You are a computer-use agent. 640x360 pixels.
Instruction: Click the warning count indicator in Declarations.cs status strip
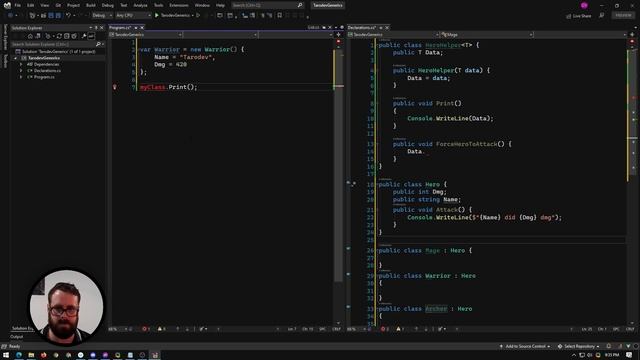click(x=400, y=329)
